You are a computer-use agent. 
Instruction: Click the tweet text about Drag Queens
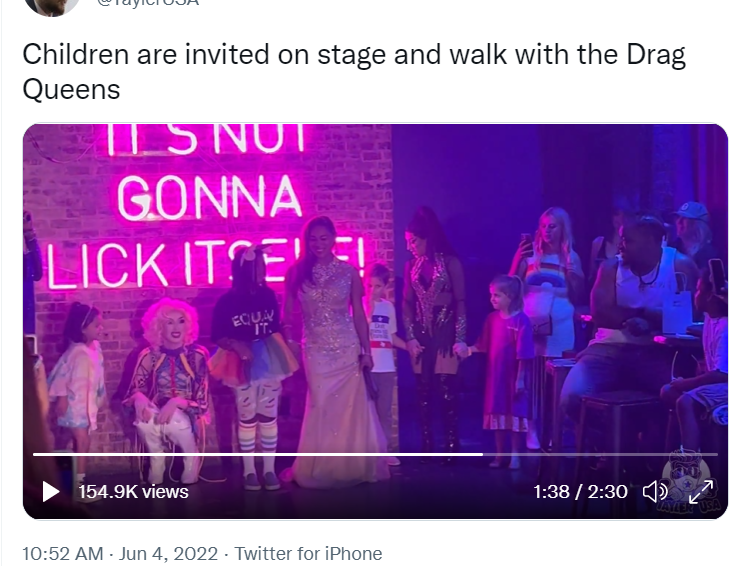[x=353, y=72]
